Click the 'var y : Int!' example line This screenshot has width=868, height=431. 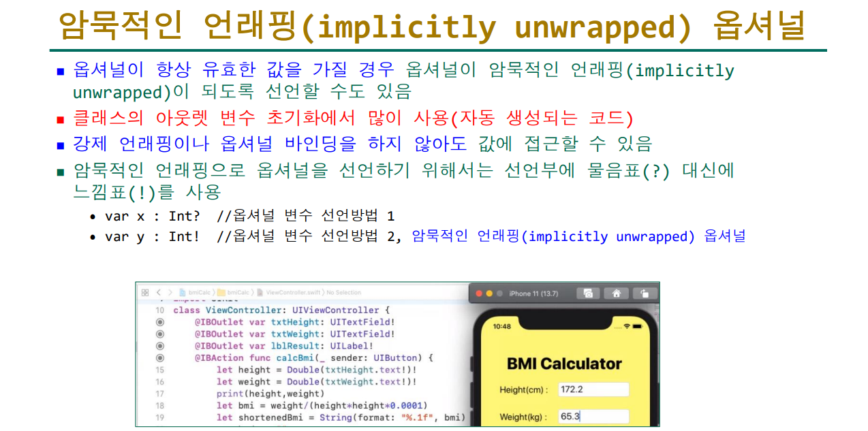[x=425, y=236]
